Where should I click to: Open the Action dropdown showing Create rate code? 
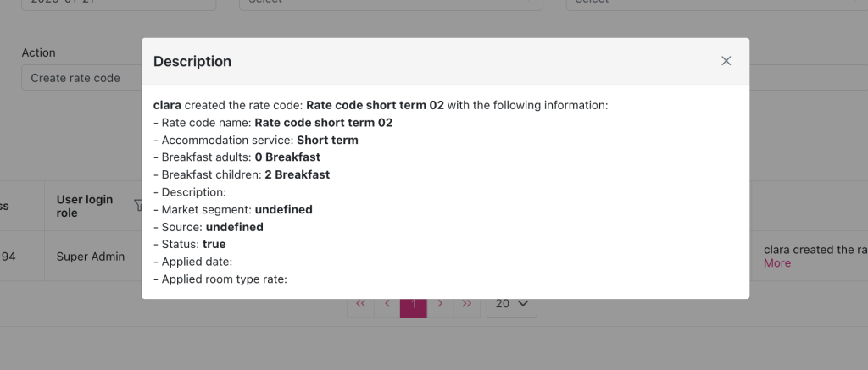81,78
